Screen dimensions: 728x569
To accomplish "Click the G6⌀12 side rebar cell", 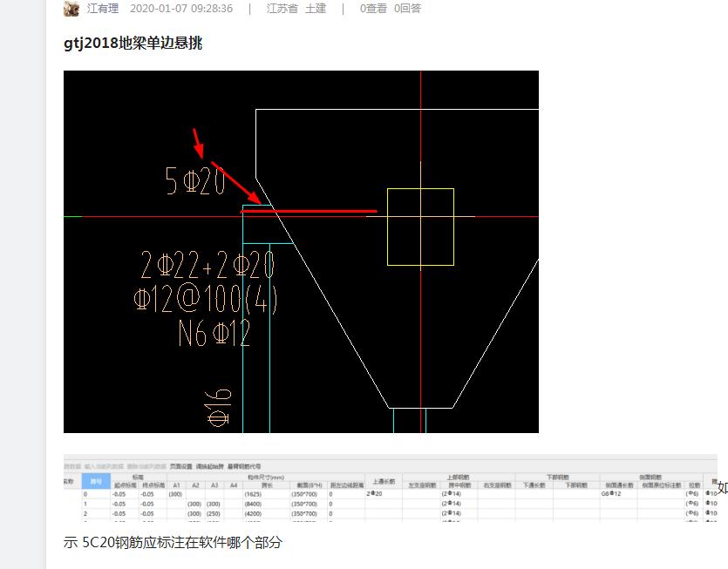I will point(611,494).
